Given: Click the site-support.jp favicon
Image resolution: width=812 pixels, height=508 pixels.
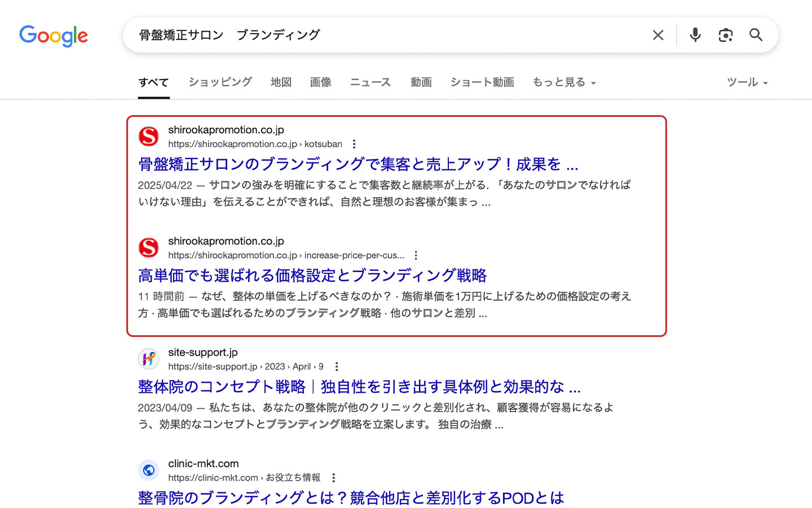Looking at the screenshot, I should pyautogui.click(x=149, y=358).
